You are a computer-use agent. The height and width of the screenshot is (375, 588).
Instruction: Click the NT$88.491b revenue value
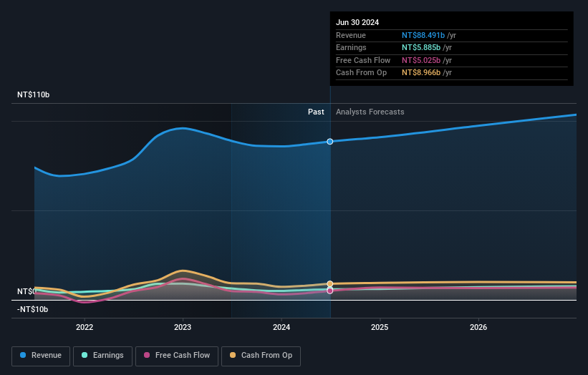tap(423, 35)
